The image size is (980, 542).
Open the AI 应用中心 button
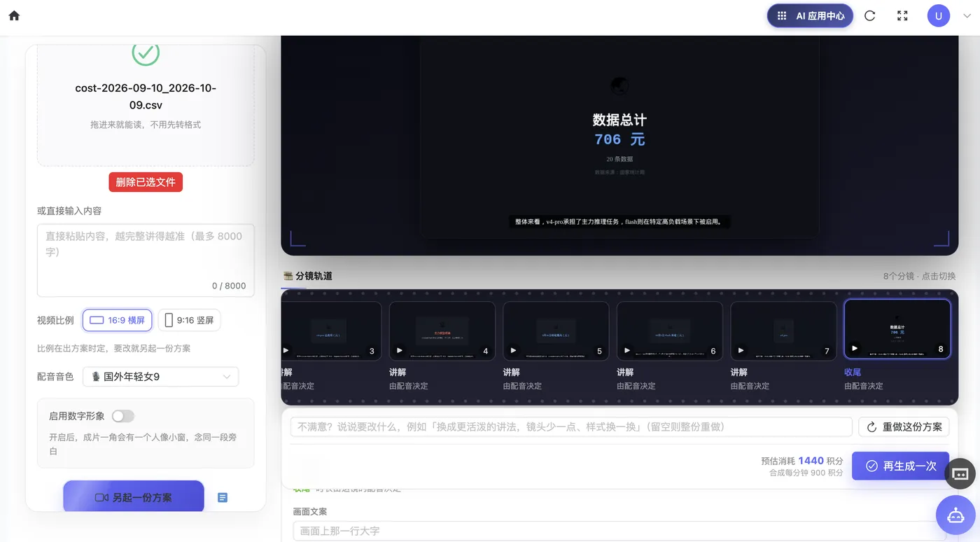tap(810, 15)
